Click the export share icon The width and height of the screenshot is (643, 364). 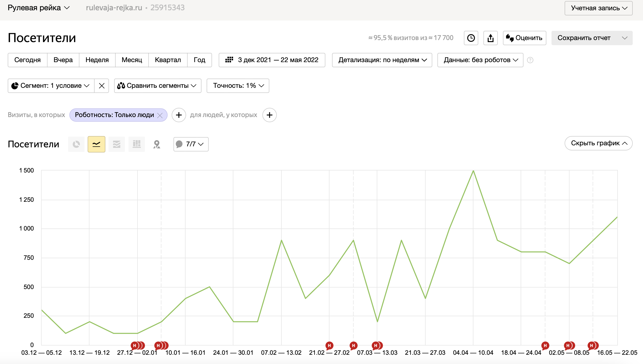click(490, 38)
